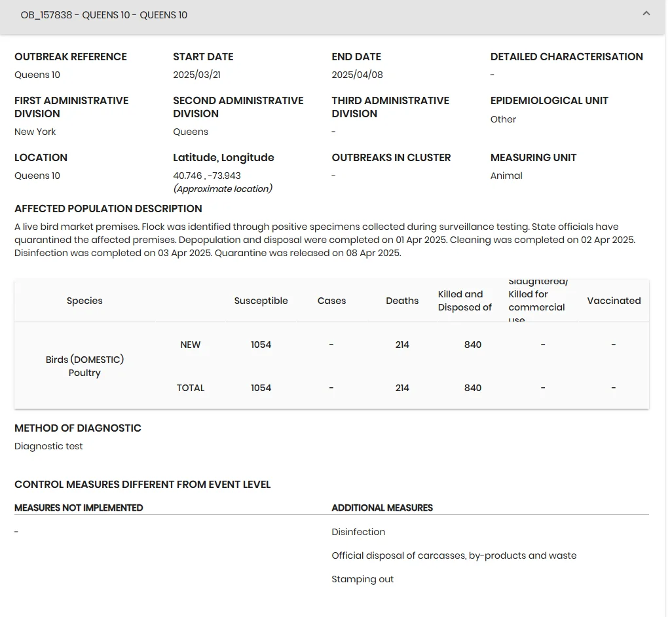Click the Susceptible column header

point(261,301)
